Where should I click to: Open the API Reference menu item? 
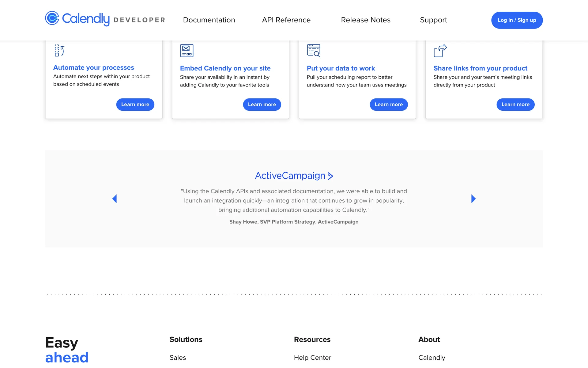[x=286, y=20]
